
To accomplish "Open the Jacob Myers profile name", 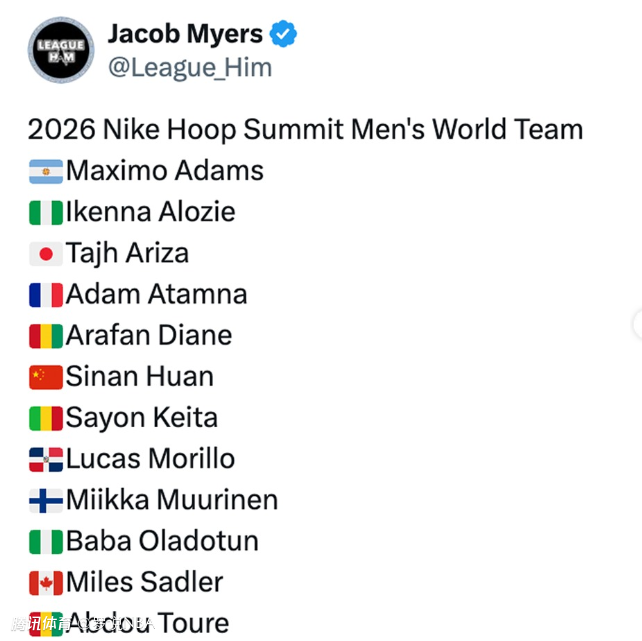I will (185, 34).
